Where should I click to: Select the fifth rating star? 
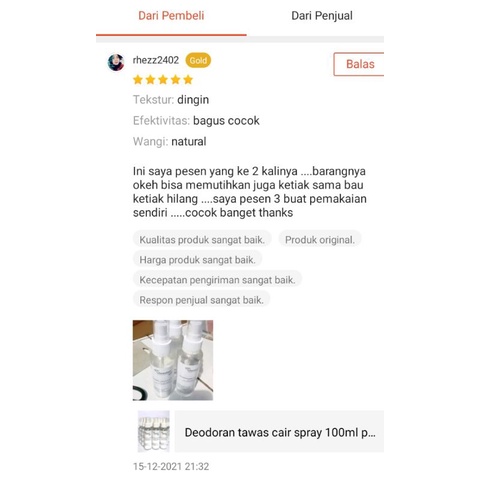coord(188,80)
